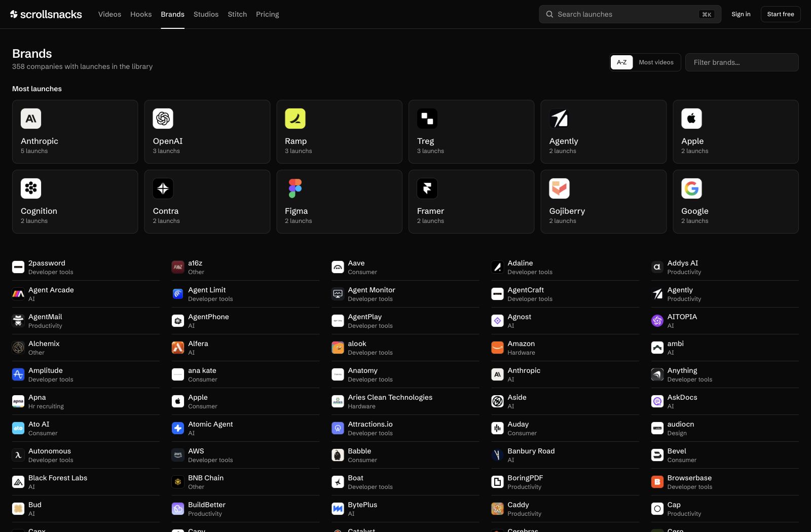Click the Browserbase logo icon
Viewport: 811px width, 532px height.
657,482
